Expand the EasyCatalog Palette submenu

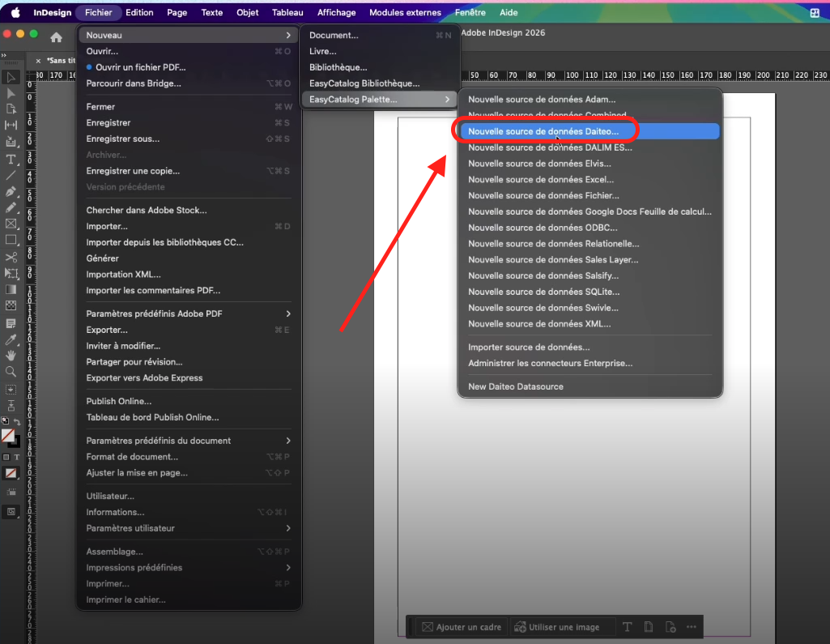(x=380, y=100)
